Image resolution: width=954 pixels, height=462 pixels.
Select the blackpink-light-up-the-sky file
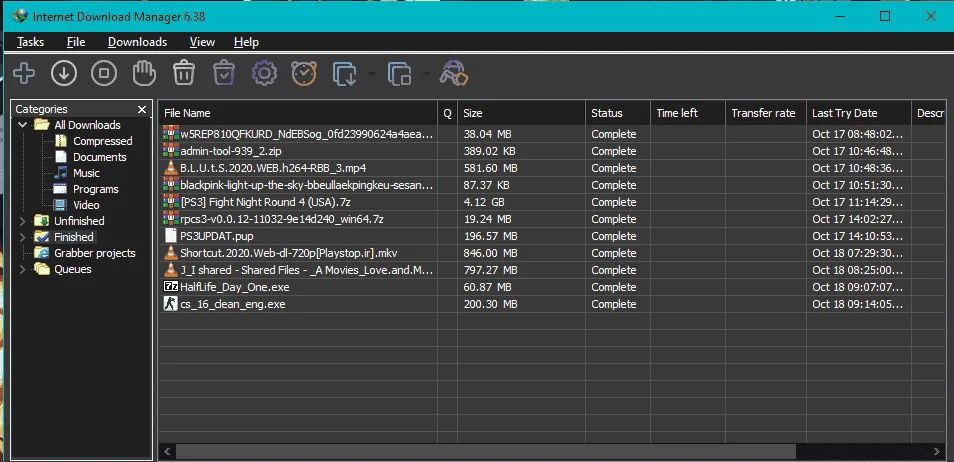pos(307,184)
